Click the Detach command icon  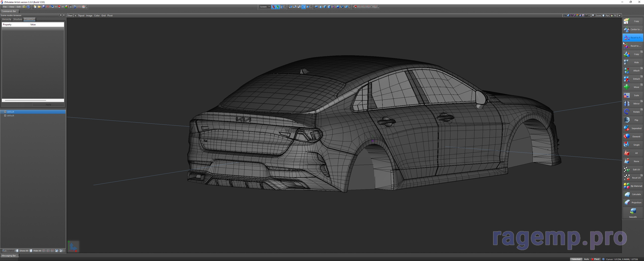click(627, 79)
